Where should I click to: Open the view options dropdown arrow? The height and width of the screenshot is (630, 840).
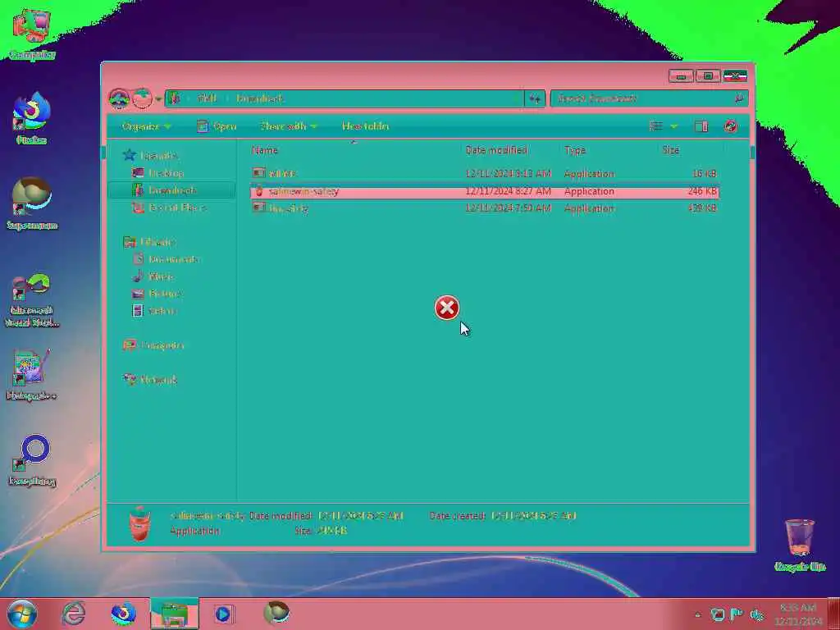674,126
